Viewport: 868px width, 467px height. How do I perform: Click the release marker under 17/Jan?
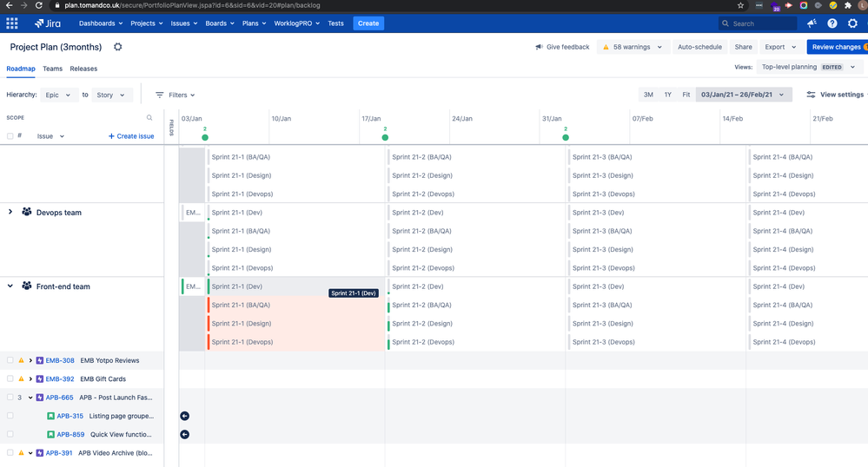coord(385,137)
